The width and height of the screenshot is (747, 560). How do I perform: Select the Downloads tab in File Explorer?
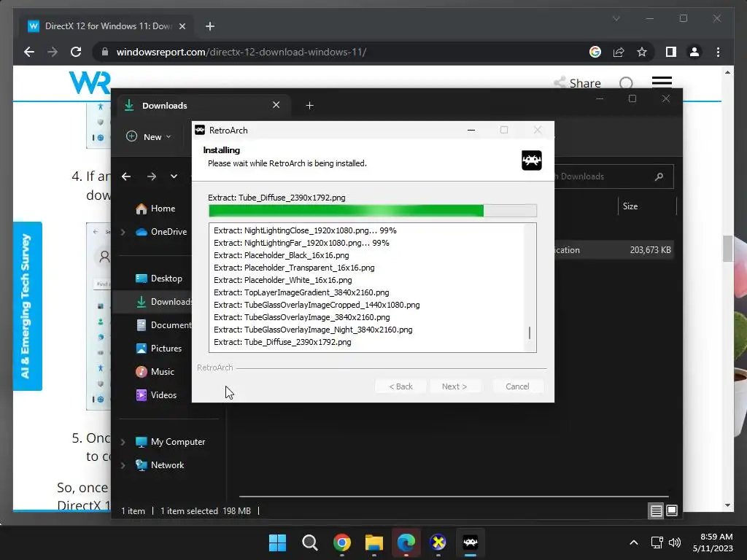click(203, 105)
